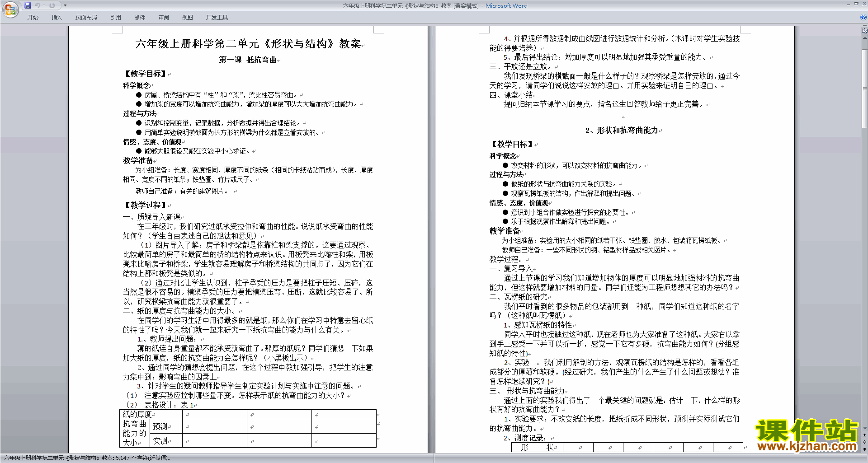868x463 pixels.
Task: Click the 【教学目标】 heading on the left page
Action: [x=145, y=74]
